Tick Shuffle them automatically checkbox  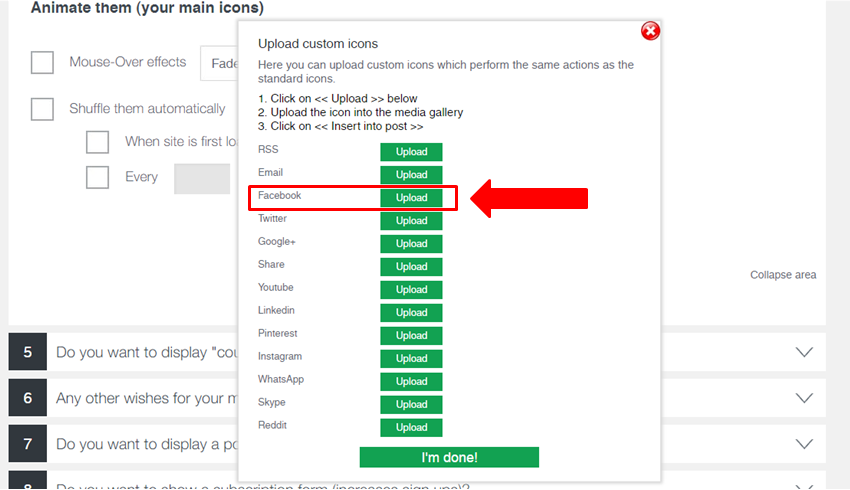[x=42, y=109]
